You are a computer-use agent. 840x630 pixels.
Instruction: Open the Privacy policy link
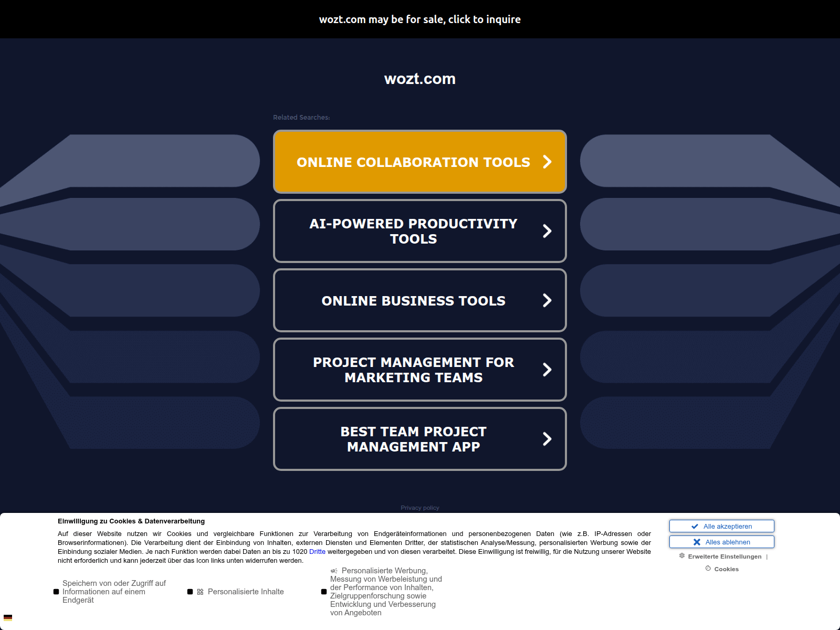point(420,508)
